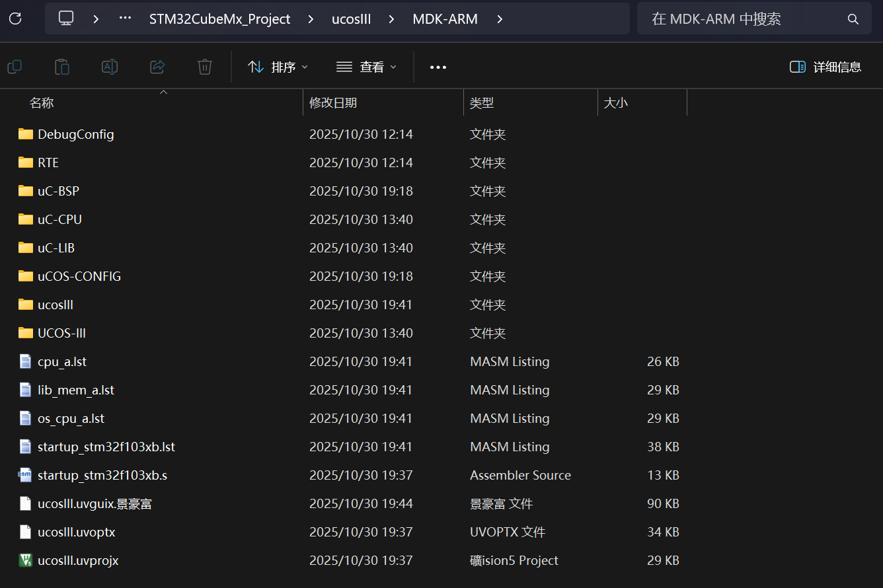Expand the chevron after STM32CubeMx_Project
The width and height of the screenshot is (883, 588).
(311, 19)
